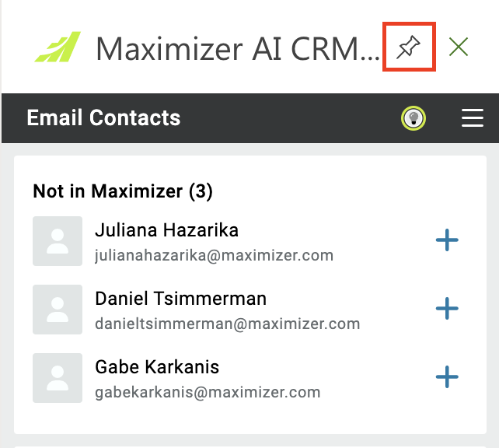Open the hamburger menu in Email Contacts

(473, 117)
